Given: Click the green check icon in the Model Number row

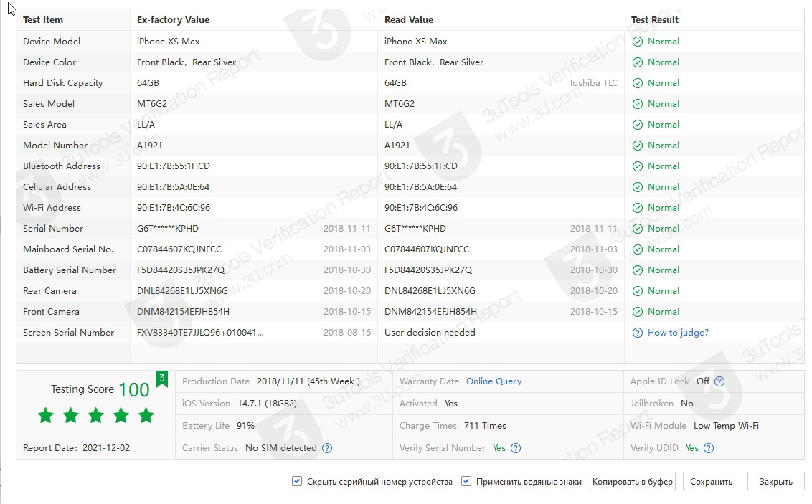Looking at the screenshot, I should coord(638,146).
